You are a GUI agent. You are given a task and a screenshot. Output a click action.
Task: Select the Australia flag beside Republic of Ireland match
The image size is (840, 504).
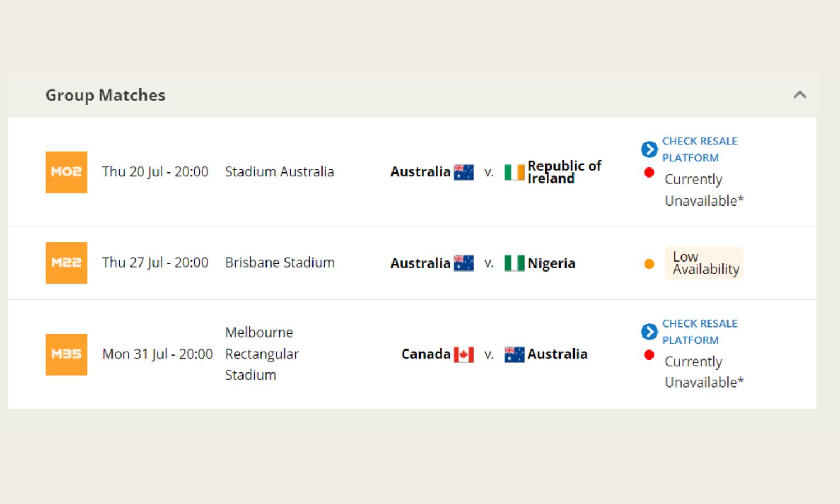pos(464,172)
